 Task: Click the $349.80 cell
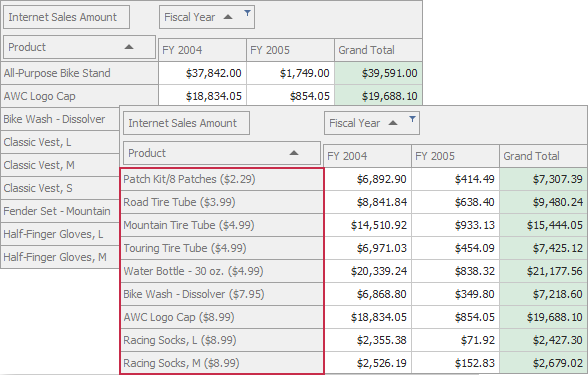click(456, 294)
